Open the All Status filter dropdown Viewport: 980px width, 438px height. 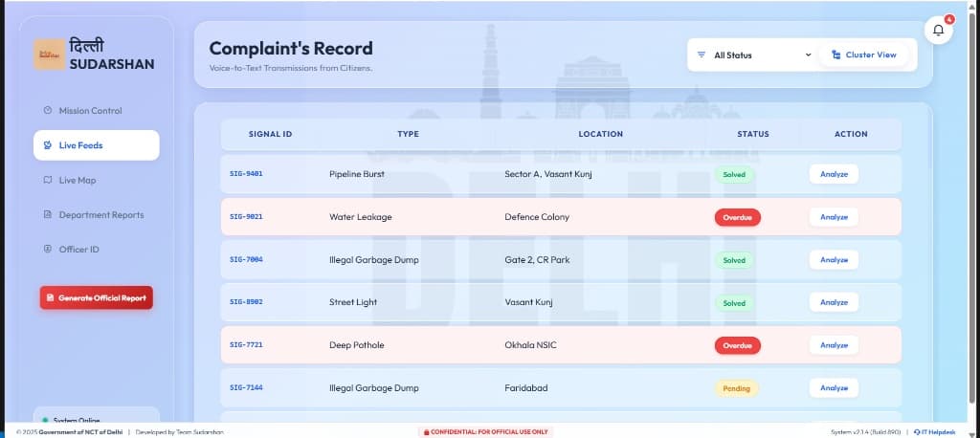pyautogui.click(x=752, y=55)
